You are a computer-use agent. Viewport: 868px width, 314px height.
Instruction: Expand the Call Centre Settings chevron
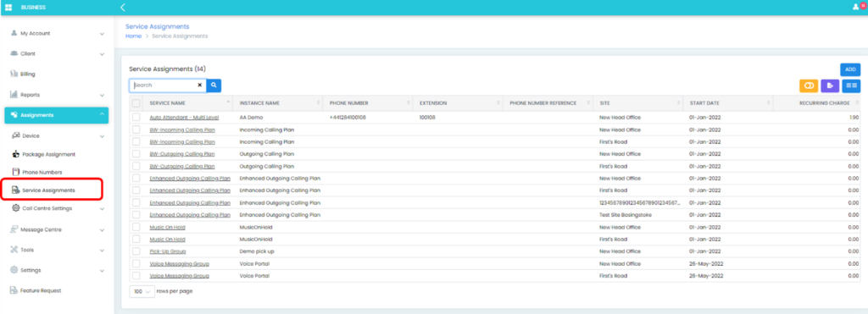102,209
